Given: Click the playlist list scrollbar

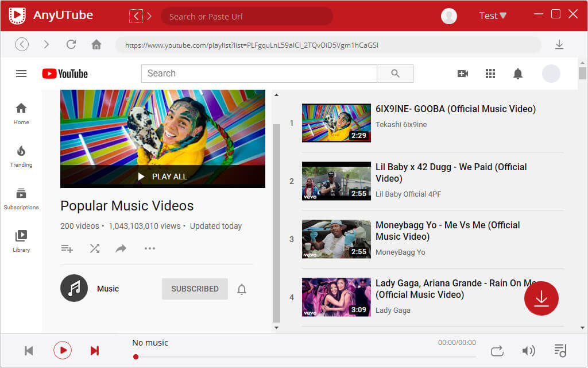Looking at the screenshot, I should 276,223.
